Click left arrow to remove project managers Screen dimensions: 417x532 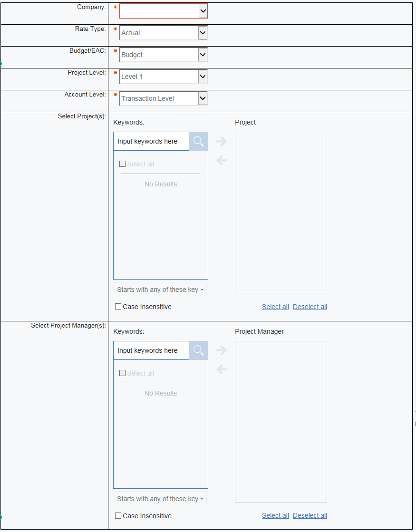click(x=222, y=369)
